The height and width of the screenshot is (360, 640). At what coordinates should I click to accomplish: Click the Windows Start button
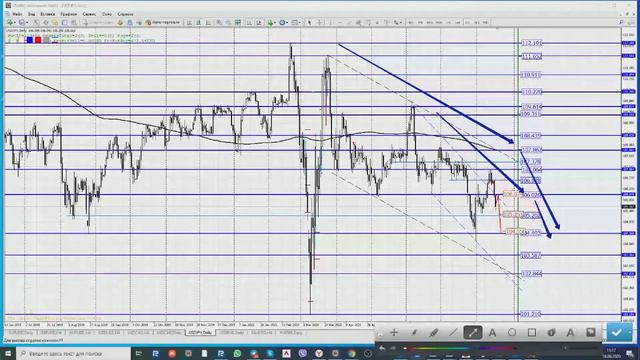click(8, 353)
